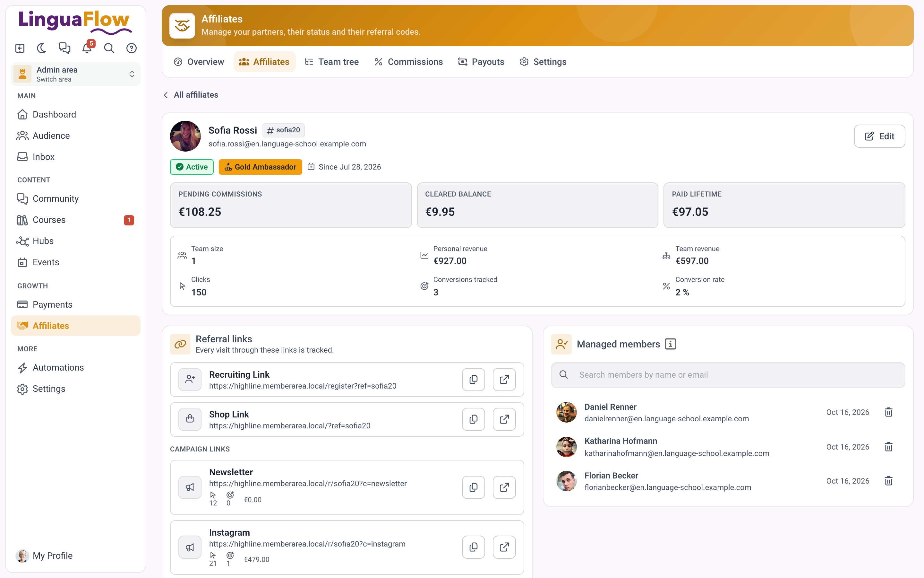
Task: Click the Pending Commissions card
Action: point(291,205)
